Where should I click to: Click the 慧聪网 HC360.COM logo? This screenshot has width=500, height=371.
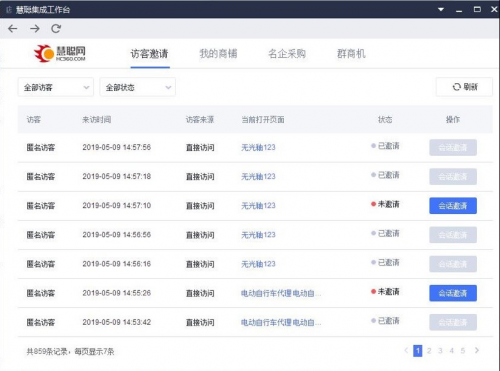coord(60,53)
